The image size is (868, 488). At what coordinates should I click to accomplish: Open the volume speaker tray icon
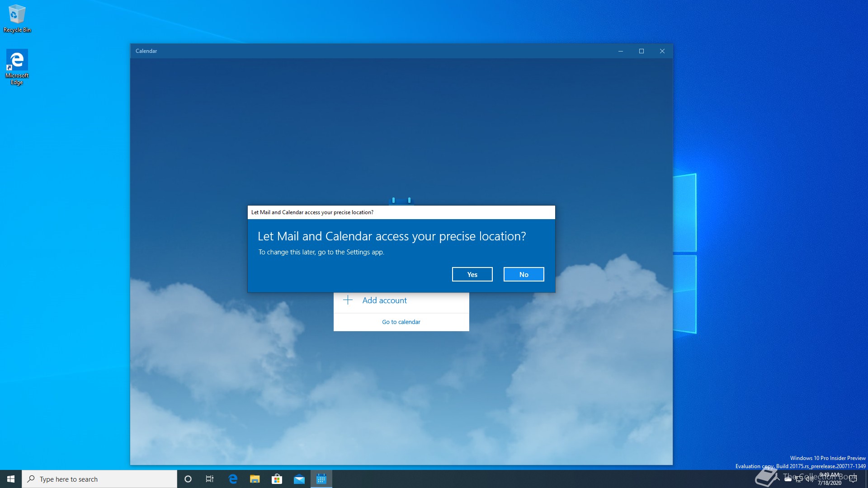(x=809, y=479)
